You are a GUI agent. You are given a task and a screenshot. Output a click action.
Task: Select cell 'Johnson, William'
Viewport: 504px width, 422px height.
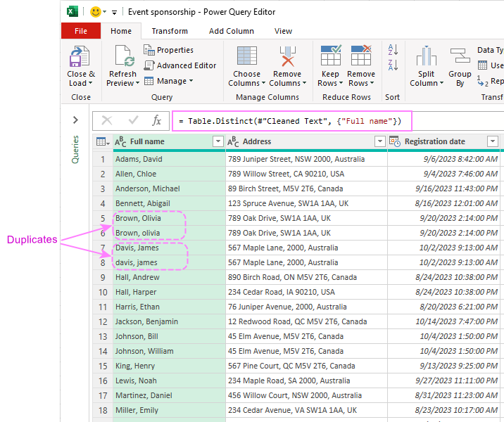tap(169, 351)
